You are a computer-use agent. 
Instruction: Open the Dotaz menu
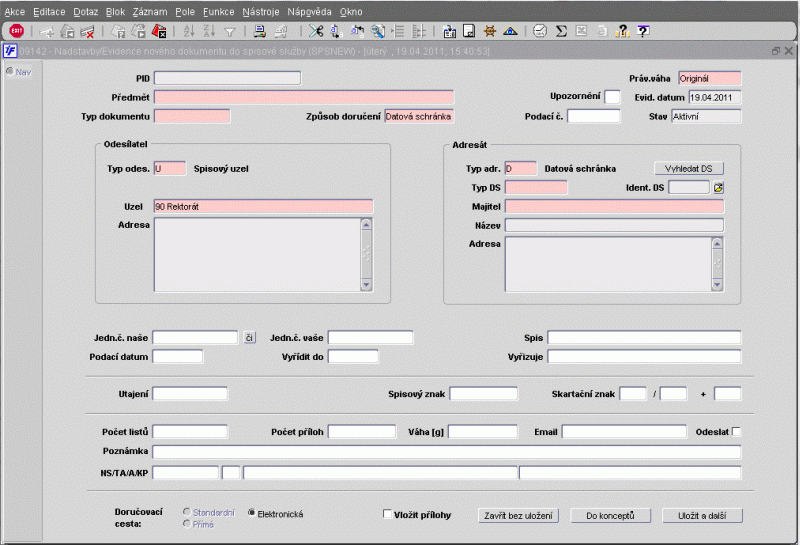86,12
